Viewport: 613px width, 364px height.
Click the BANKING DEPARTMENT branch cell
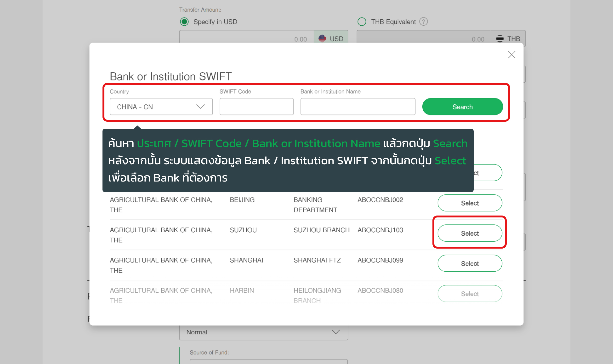315,205
